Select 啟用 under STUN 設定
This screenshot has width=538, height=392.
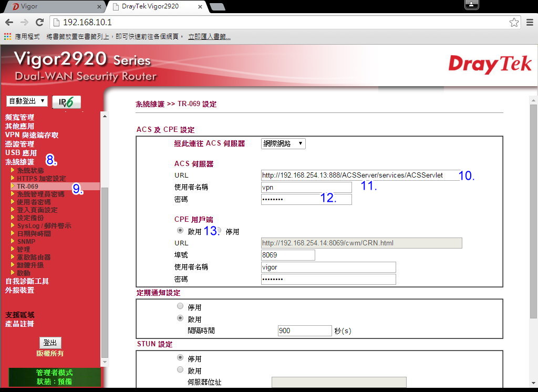[180, 369]
